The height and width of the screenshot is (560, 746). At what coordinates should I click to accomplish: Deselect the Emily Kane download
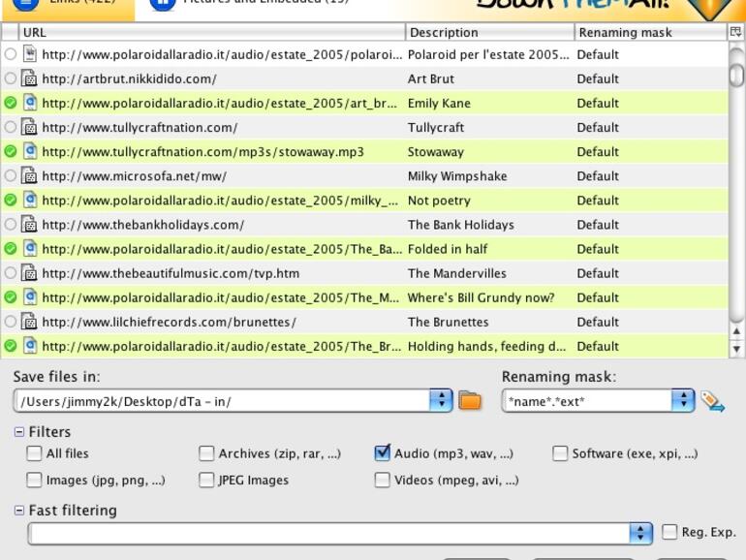(11, 103)
